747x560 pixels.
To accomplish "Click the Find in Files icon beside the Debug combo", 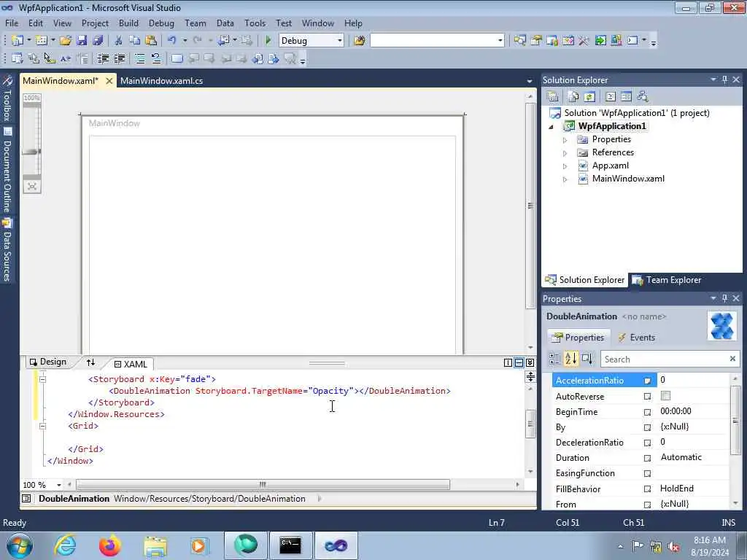I will (x=360, y=41).
